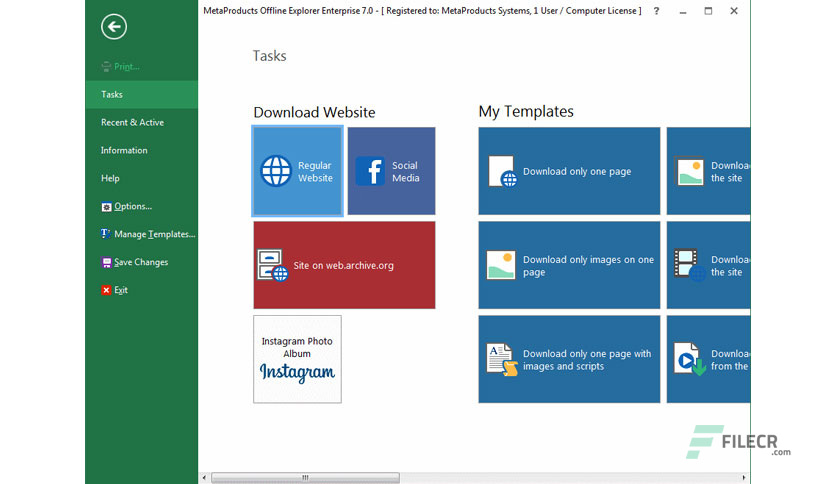Click the Save Changes disk icon
The image size is (836, 484).
click(x=106, y=262)
